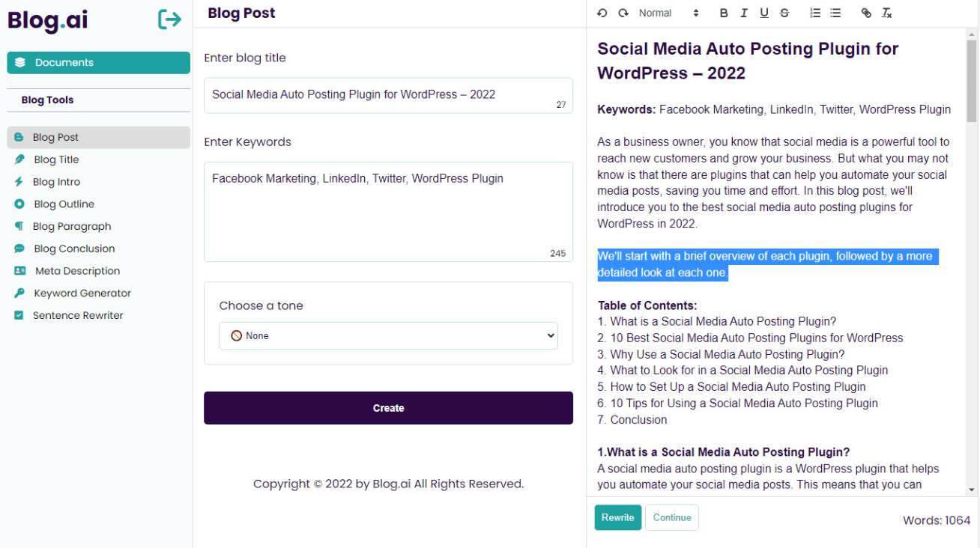Screen dimensions: 980x548
Task: Insert a bulleted list
Action: [835, 13]
